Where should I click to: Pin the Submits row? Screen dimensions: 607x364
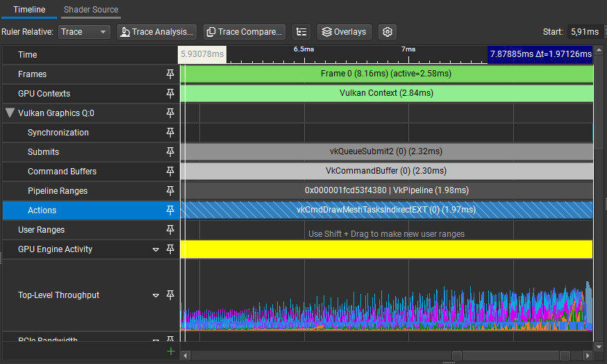pos(170,152)
